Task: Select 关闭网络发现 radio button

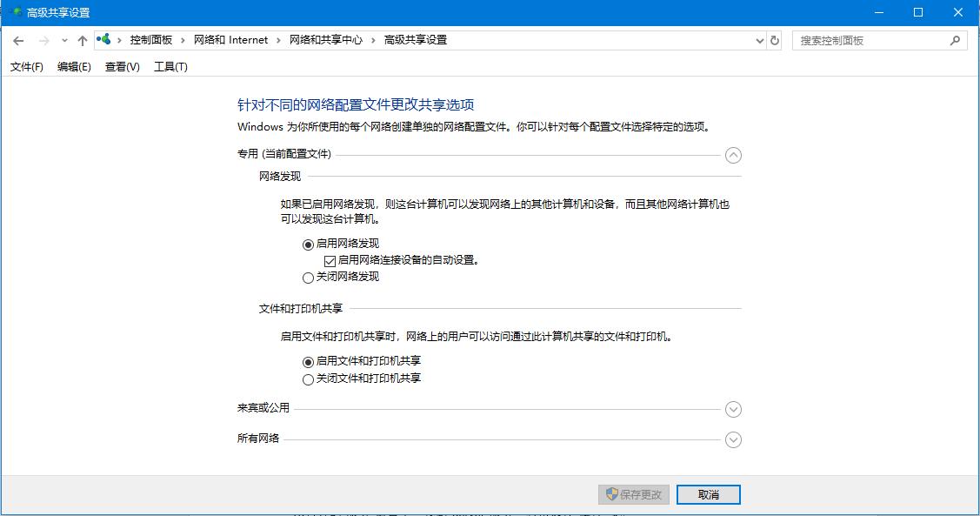Action: pyautogui.click(x=308, y=277)
